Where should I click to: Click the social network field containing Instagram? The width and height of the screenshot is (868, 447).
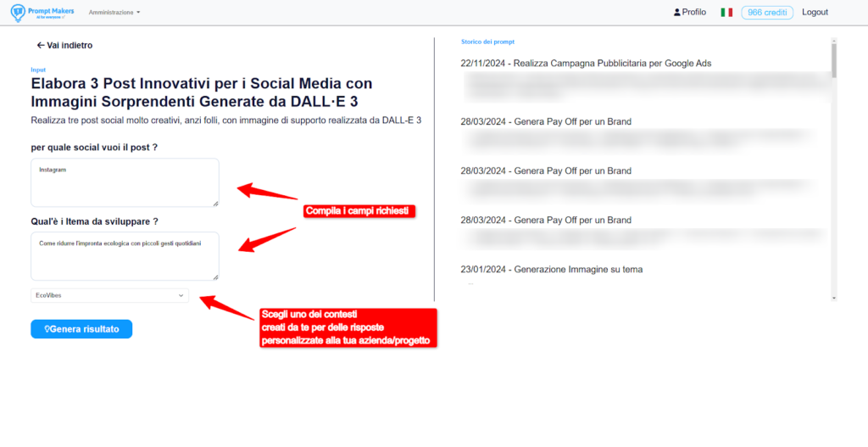pos(125,182)
